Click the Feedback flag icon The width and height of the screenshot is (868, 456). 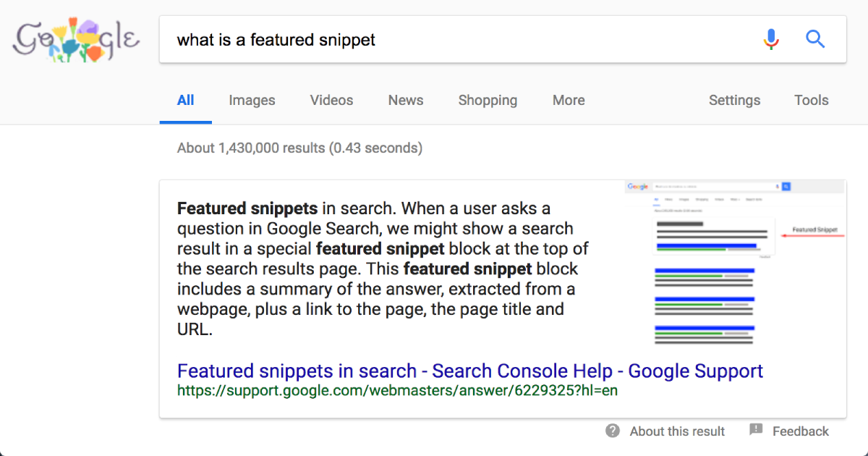click(756, 430)
